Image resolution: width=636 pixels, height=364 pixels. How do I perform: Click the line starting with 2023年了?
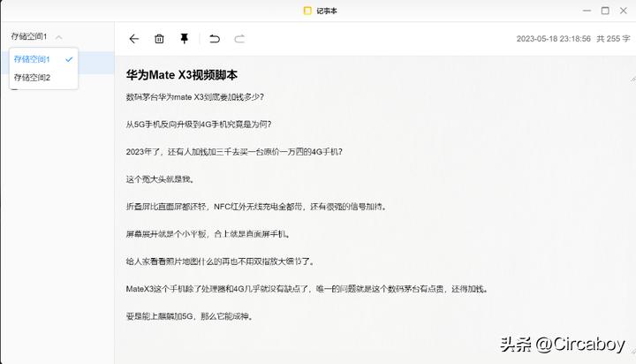coord(234,152)
